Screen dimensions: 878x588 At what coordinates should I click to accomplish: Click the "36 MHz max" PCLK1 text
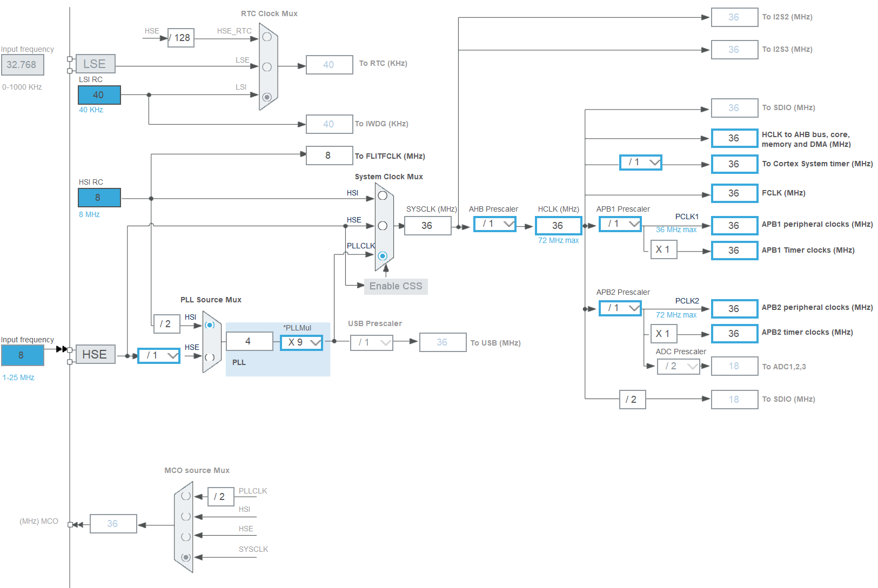pyautogui.click(x=676, y=229)
